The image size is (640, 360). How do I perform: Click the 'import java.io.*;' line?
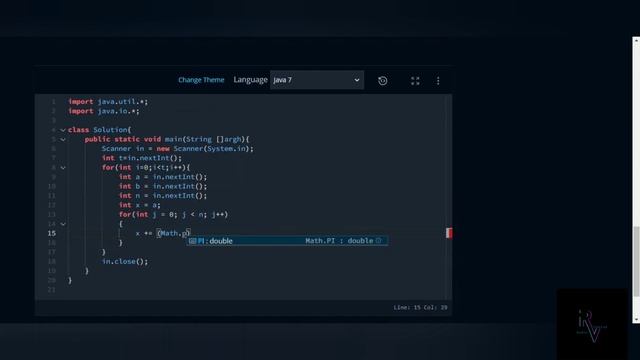(x=104, y=111)
